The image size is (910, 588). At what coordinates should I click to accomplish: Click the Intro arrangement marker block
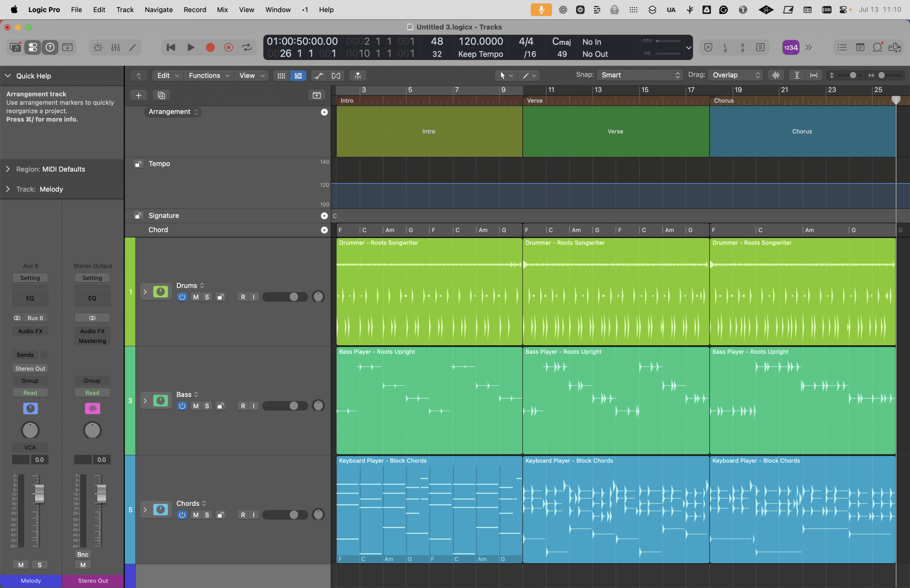tap(429, 131)
